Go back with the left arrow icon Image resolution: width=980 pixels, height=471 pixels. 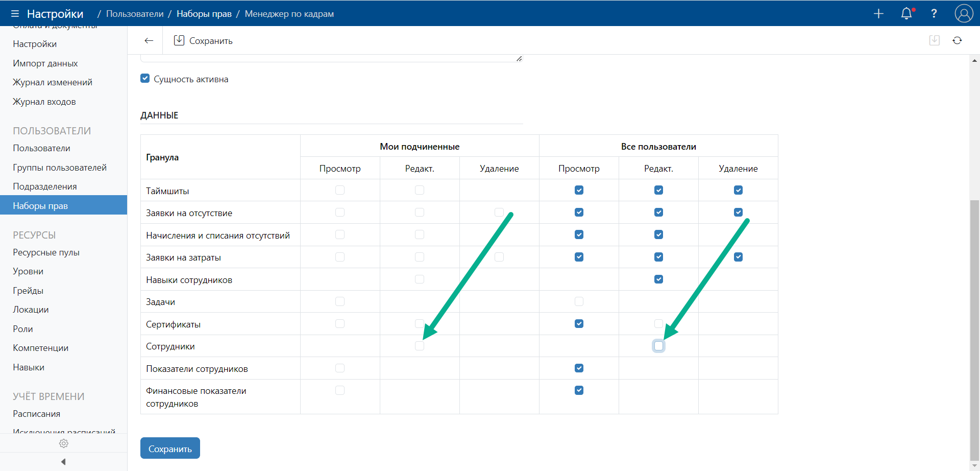pos(149,40)
